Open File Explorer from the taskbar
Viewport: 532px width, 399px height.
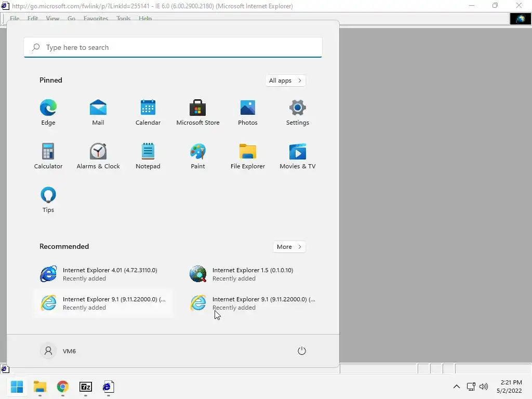tap(40, 387)
